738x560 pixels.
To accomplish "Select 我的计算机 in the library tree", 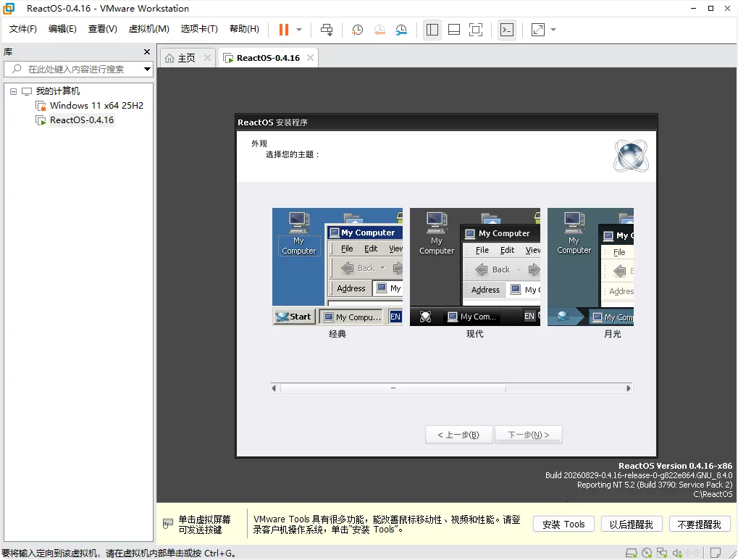I will point(58,91).
